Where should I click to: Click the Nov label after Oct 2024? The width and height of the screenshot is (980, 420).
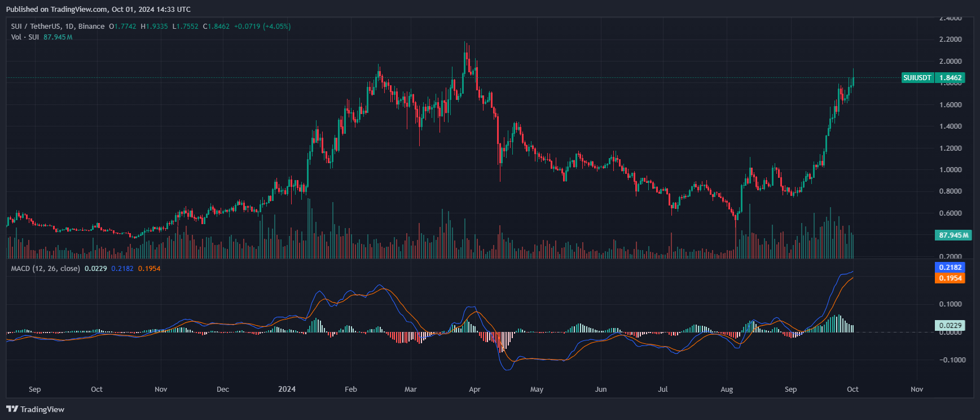pos(917,389)
